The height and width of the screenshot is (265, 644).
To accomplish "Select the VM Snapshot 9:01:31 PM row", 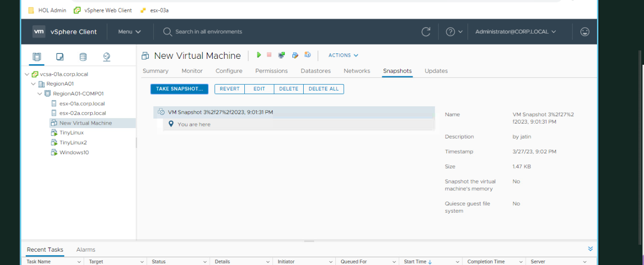I will (x=294, y=112).
